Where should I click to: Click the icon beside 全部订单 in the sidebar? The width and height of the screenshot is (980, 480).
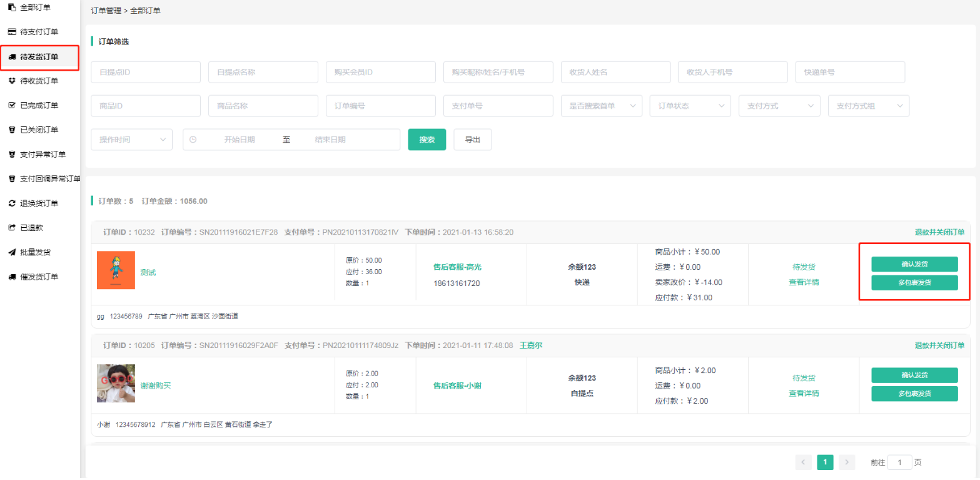pyautogui.click(x=11, y=8)
